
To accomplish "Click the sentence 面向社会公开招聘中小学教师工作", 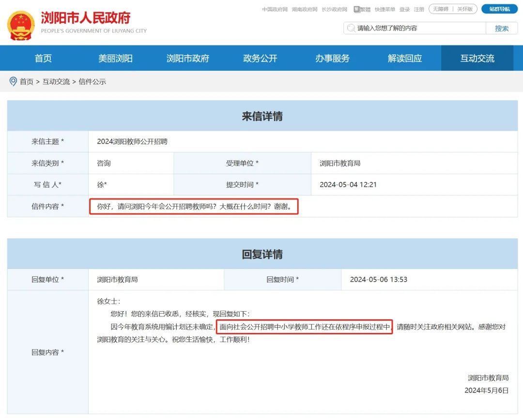I will click(x=305, y=327).
